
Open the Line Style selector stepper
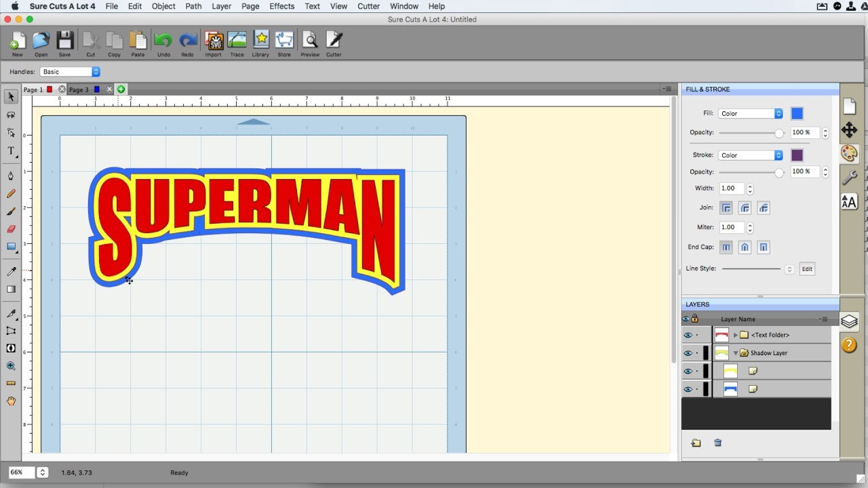point(789,269)
